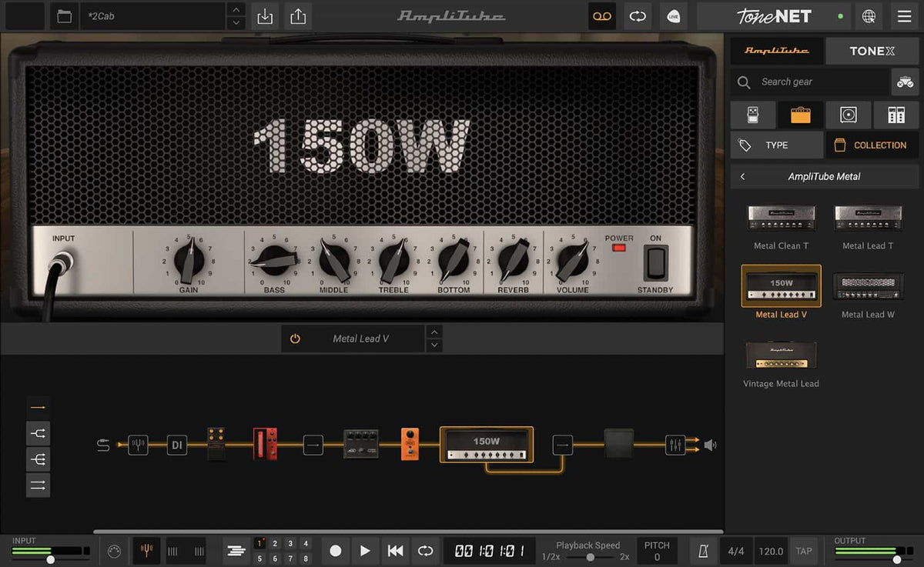The image size is (924, 567).
Task: Click the save preset download icon
Action: pyautogui.click(x=265, y=16)
